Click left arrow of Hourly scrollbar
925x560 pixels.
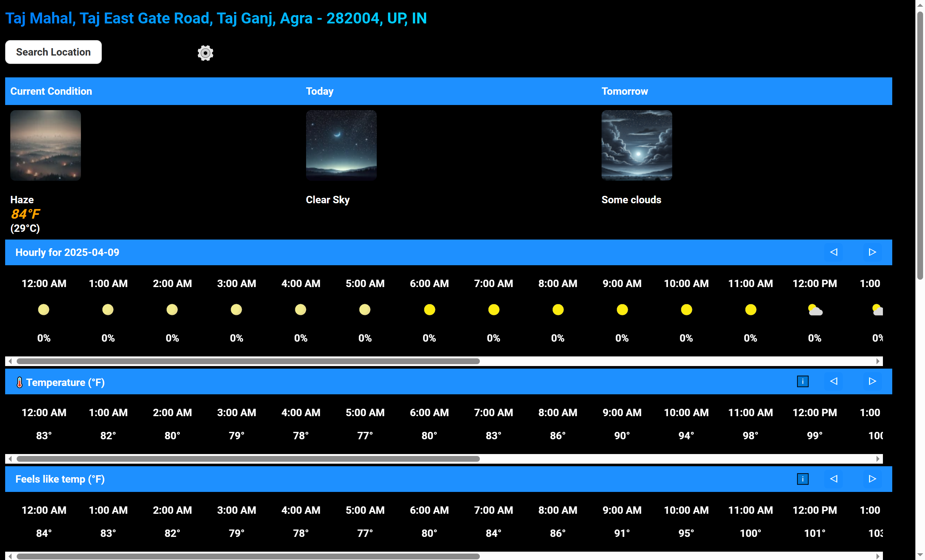(10, 361)
